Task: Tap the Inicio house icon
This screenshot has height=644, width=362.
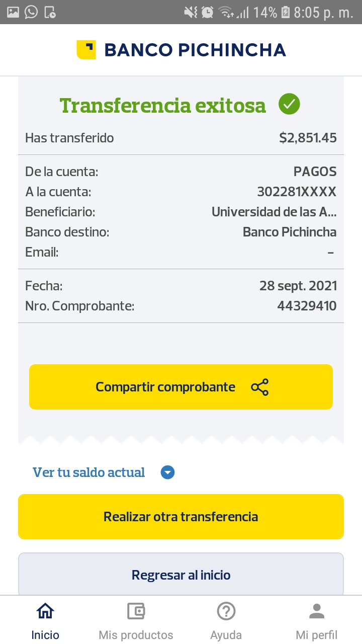Action: 45,611
